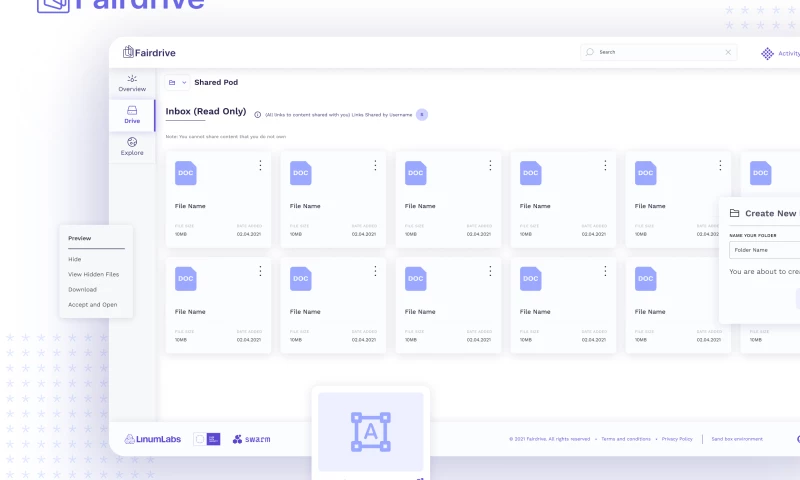
Task: Click the text-frame A thumbnail card
Action: (371, 432)
